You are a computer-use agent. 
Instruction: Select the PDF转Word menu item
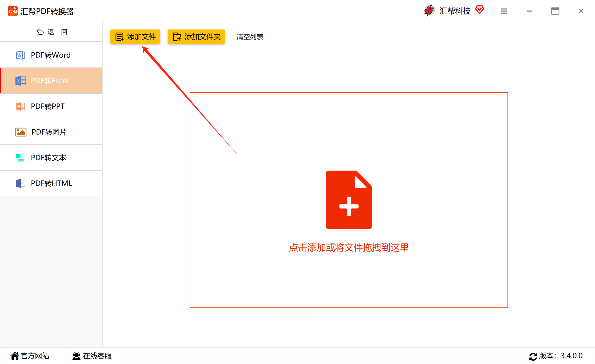pos(51,55)
